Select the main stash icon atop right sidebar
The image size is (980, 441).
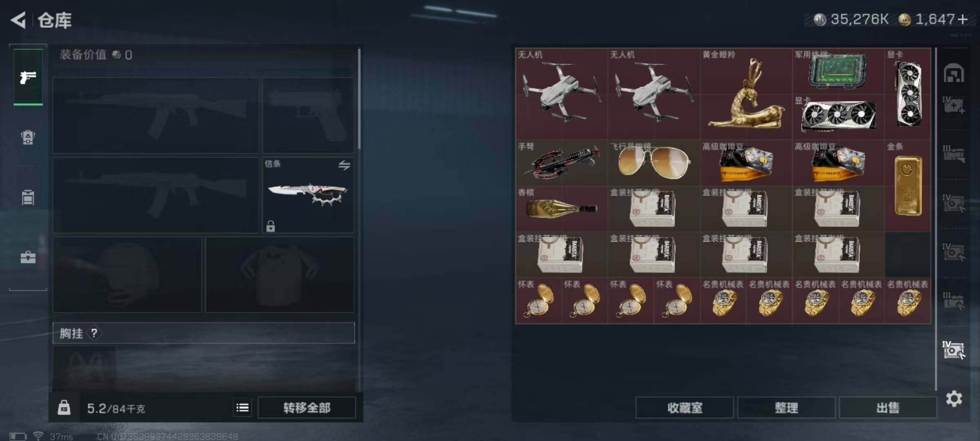coord(954,73)
